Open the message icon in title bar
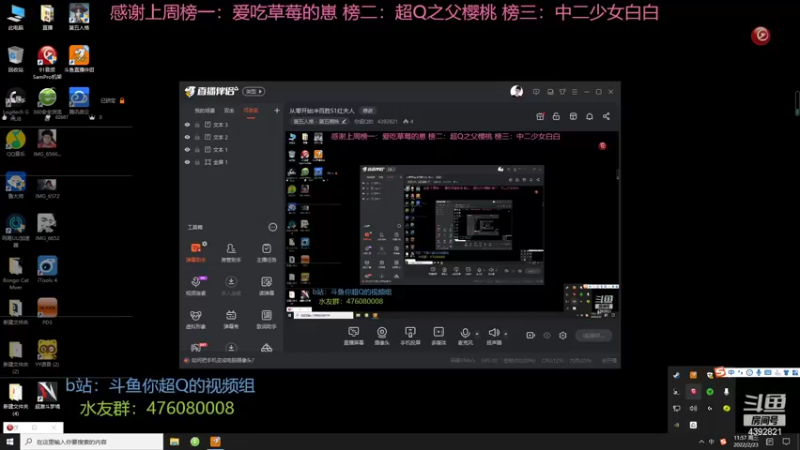 coord(536,92)
